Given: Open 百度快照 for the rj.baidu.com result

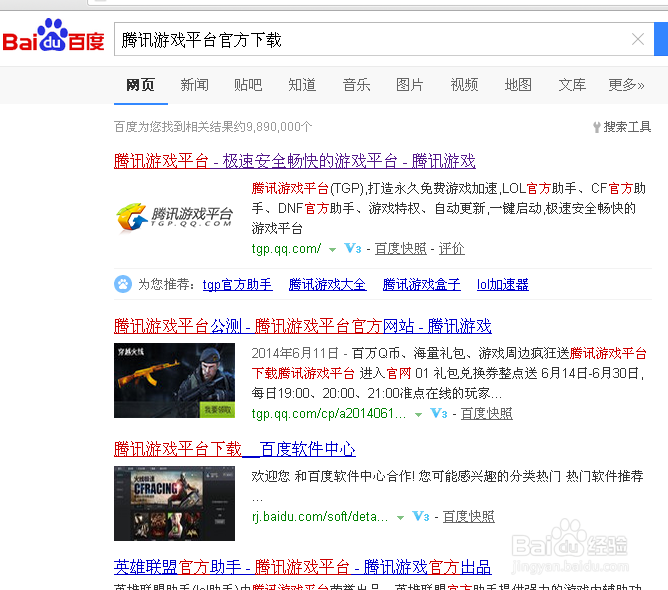Looking at the screenshot, I should (x=469, y=516).
